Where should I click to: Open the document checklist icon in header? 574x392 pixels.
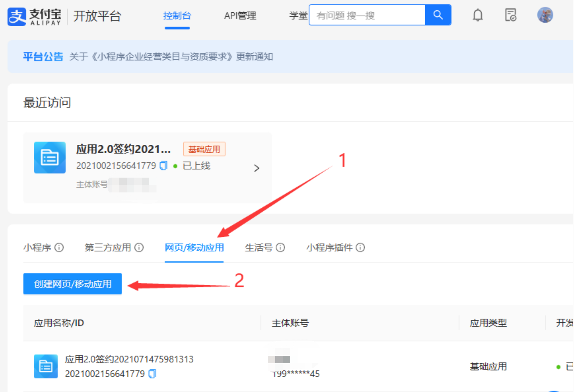[510, 15]
